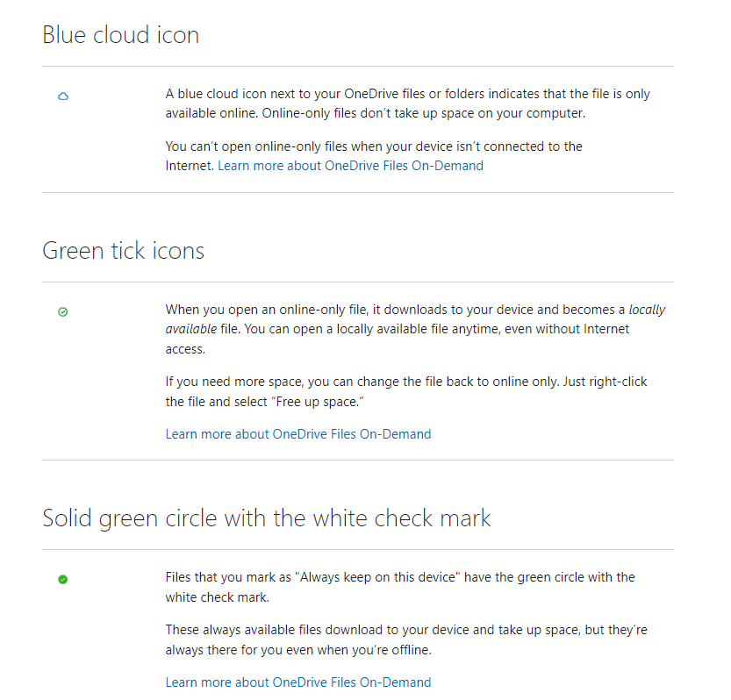Click the paragraph starting "A blue cloud icon next"
Viewport: 731px width, 700px height.
click(407, 104)
